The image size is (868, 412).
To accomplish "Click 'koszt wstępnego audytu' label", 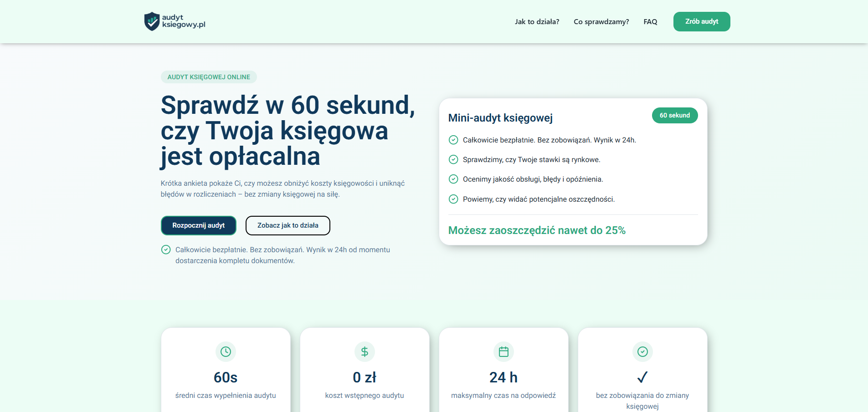I will (x=365, y=396).
